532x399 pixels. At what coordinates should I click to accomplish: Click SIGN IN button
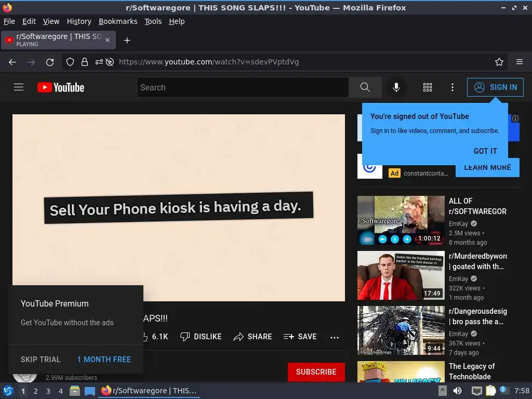pyautogui.click(x=495, y=87)
